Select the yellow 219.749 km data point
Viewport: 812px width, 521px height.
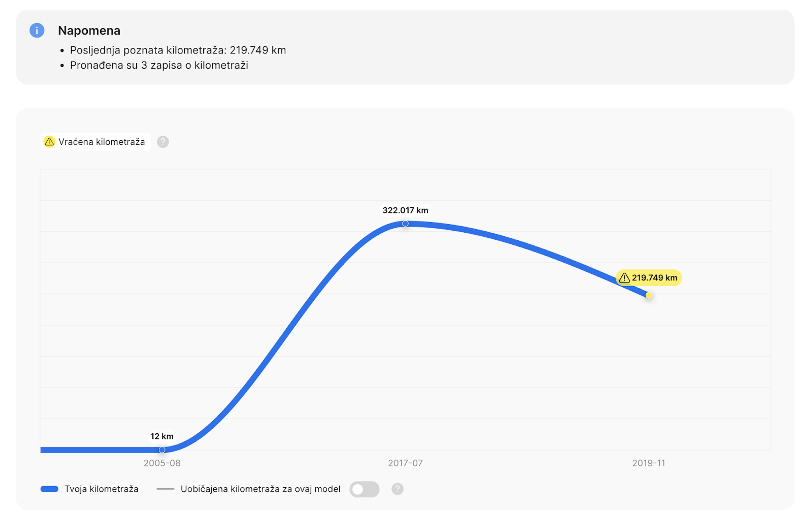coord(648,295)
